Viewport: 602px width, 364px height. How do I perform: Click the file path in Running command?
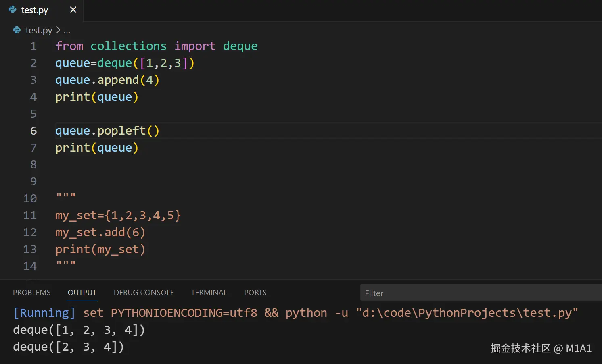point(467,313)
